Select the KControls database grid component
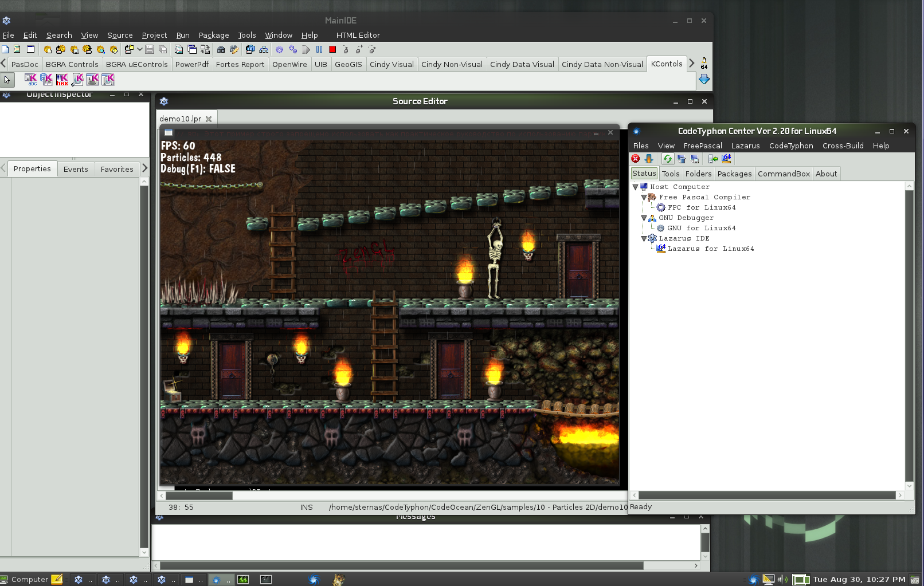This screenshot has height=586, width=924. point(46,80)
